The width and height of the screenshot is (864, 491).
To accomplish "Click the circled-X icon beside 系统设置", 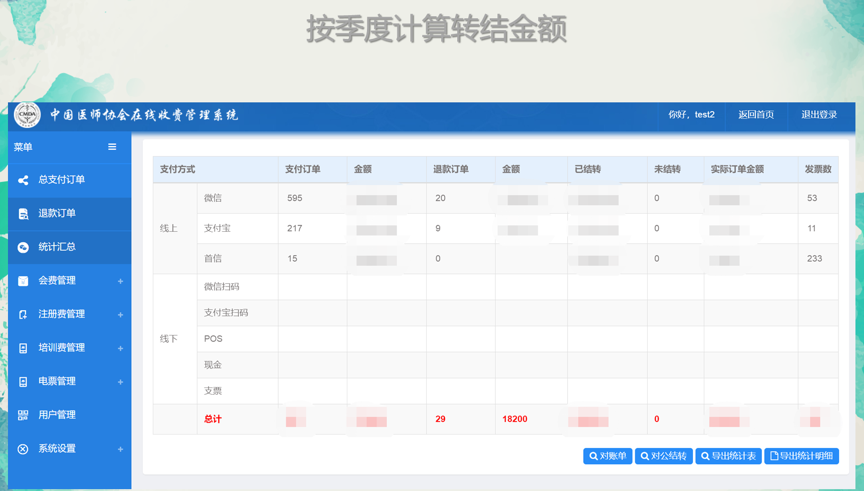I will pyautogui.click(x=23, y=449).
